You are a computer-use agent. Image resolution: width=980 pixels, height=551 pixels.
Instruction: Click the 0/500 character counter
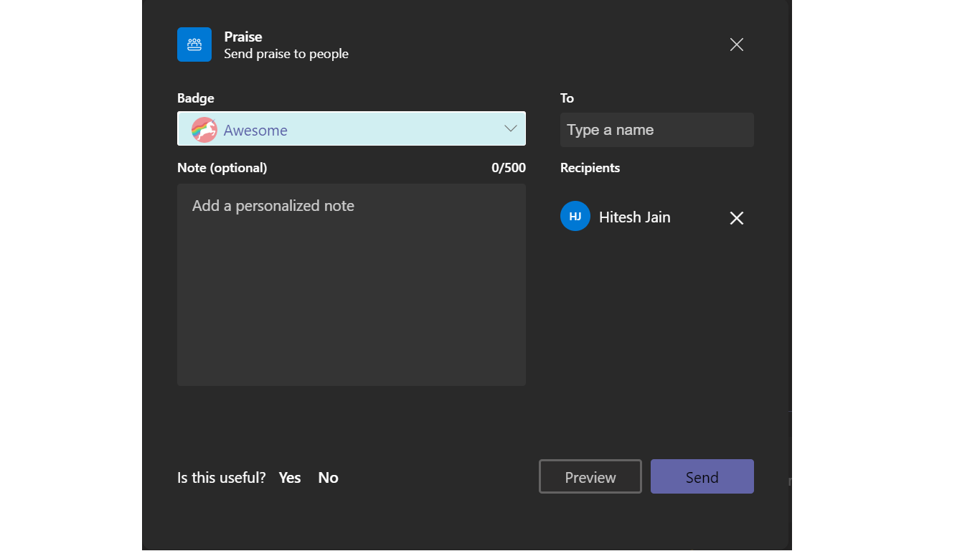(x=508, y=168)
